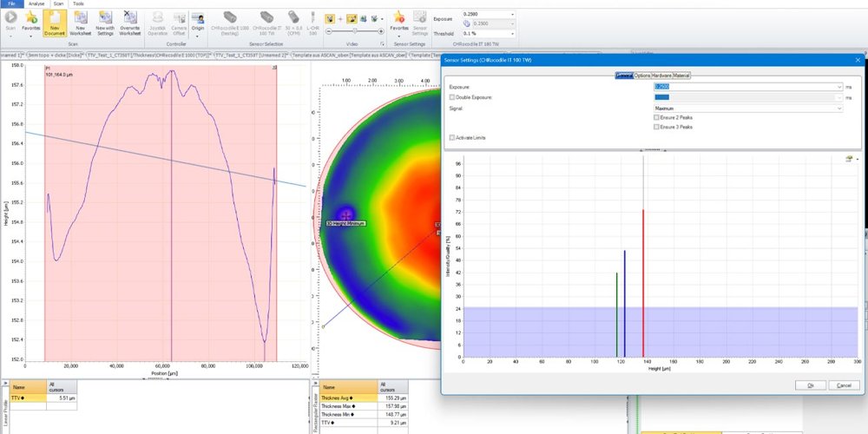Click the chart options icon in dialog

(x=849, y=160)
